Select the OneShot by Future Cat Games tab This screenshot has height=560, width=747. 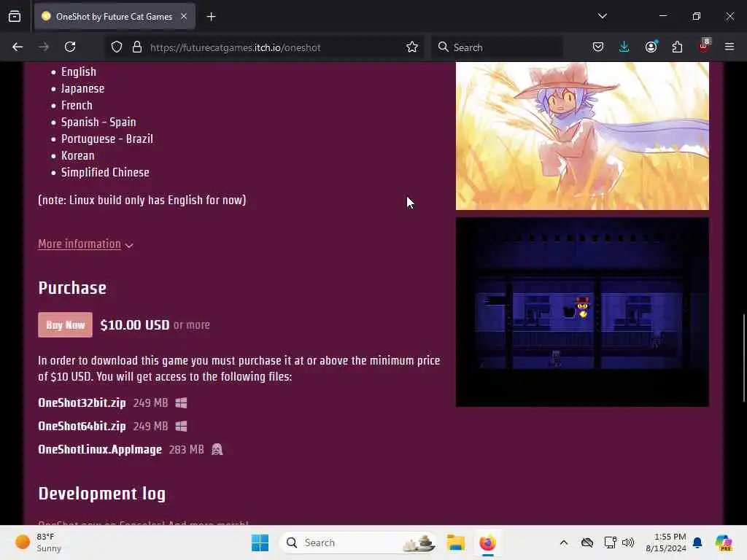coord(115,16)
